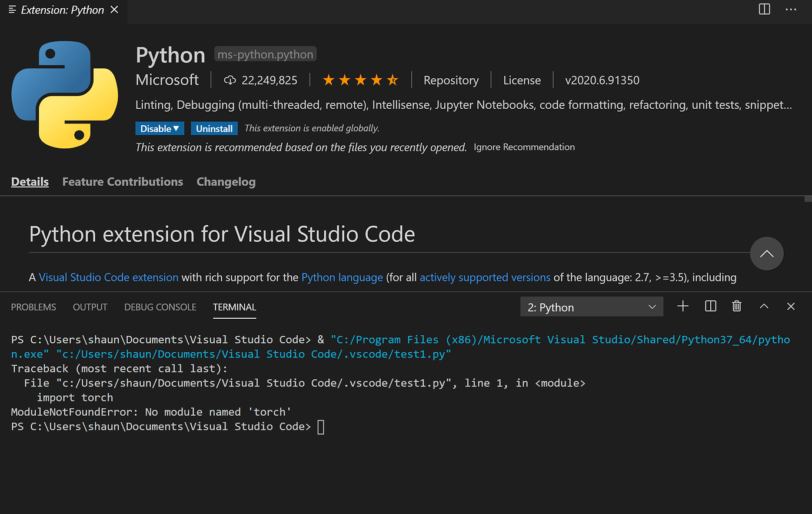Open the Disable dropdown button

click(x=159, y=129)
